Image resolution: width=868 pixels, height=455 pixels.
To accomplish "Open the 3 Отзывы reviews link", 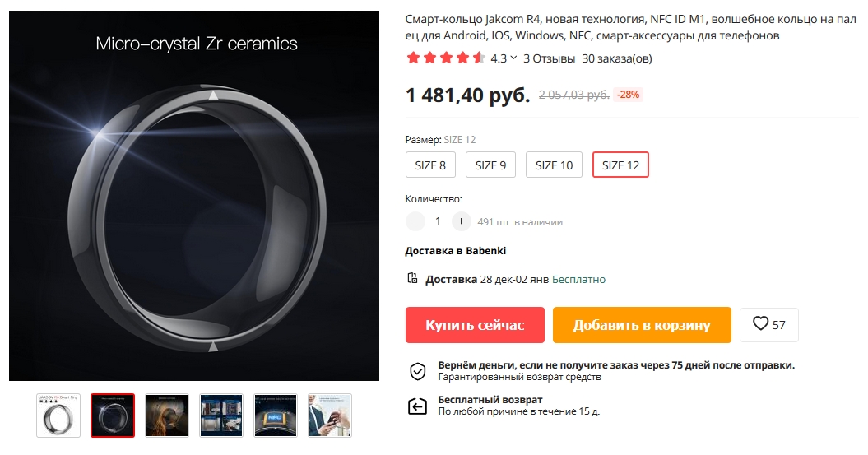I will pos(549,58).
